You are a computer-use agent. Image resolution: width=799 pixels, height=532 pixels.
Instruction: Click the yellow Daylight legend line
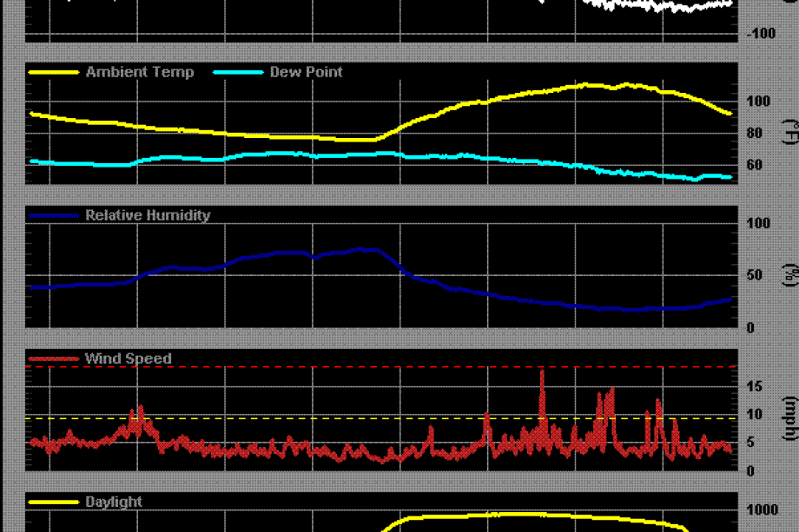pos(54,502)
